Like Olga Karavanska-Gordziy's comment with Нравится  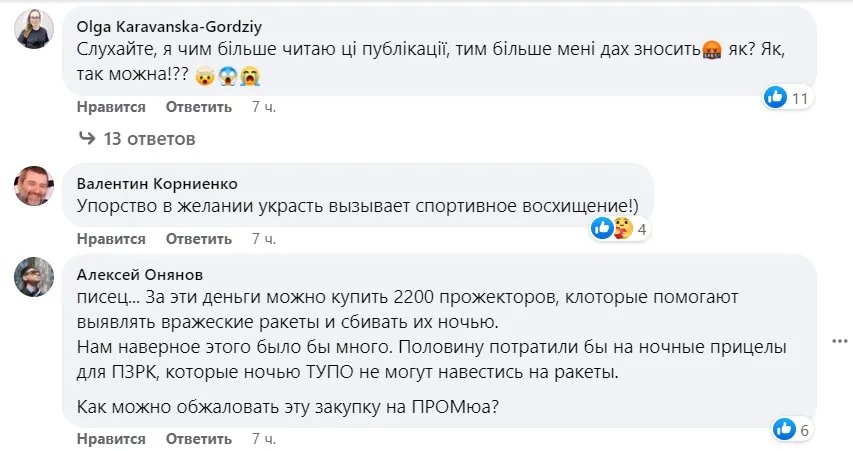tap(111, 107)
